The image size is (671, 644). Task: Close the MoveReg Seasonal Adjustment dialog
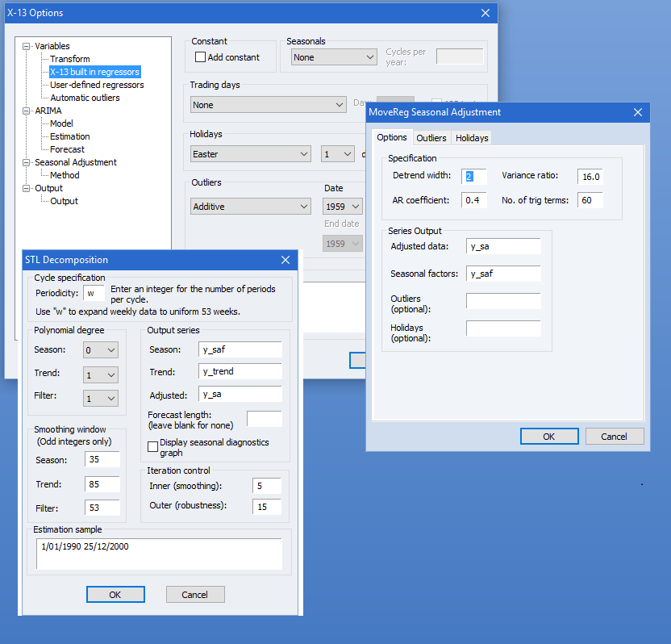click(x=637, y=112)
